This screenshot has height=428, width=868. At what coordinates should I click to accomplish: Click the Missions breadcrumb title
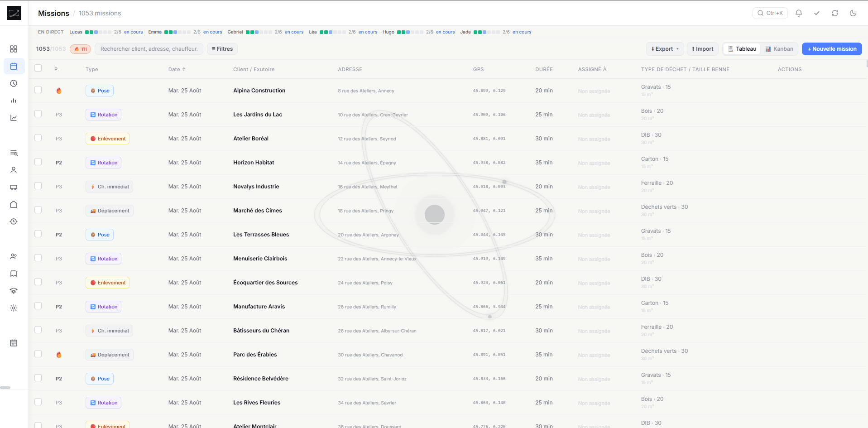coord(53,13)
